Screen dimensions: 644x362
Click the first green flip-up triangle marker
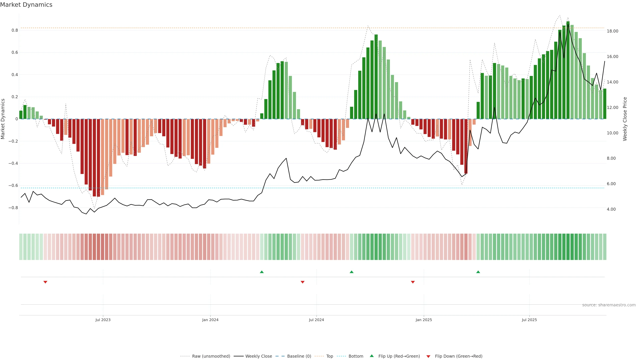point(262,272)
